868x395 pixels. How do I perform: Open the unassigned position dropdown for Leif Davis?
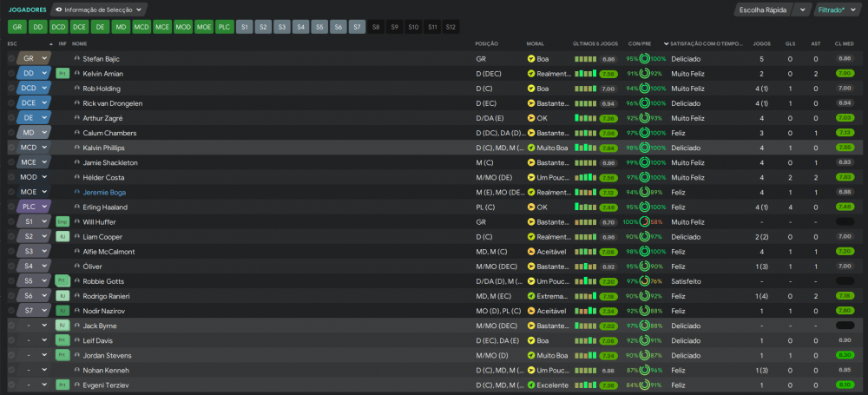(33, 340)
